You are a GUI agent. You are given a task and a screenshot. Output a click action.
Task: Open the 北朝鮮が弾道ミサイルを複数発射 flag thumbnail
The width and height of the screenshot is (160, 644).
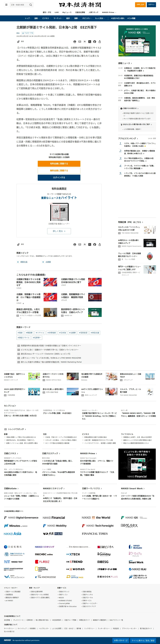click(50, 282)
